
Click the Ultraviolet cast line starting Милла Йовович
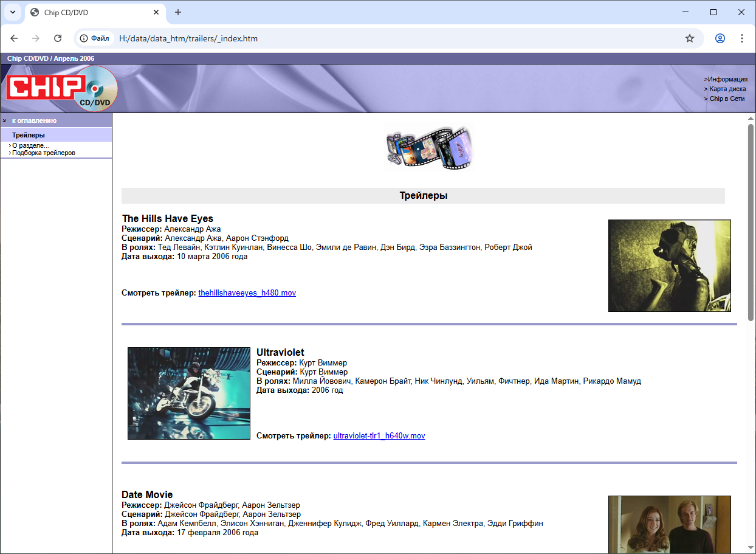click(x=448, y=381)
